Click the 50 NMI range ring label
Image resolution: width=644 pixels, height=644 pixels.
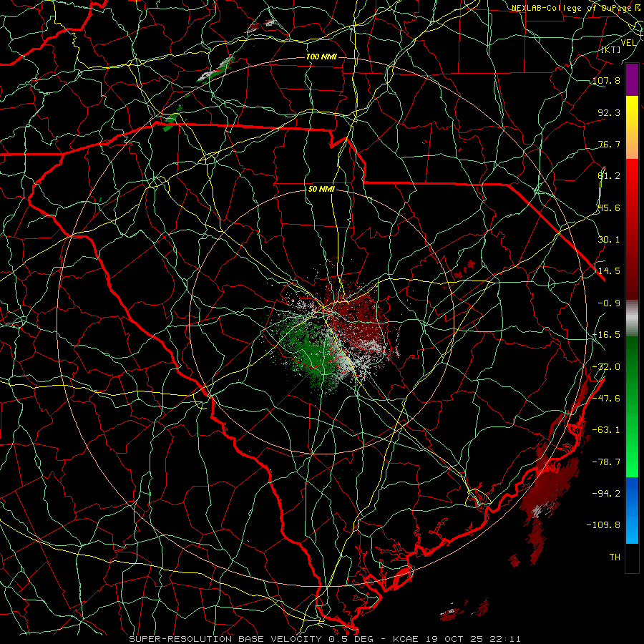321,190
